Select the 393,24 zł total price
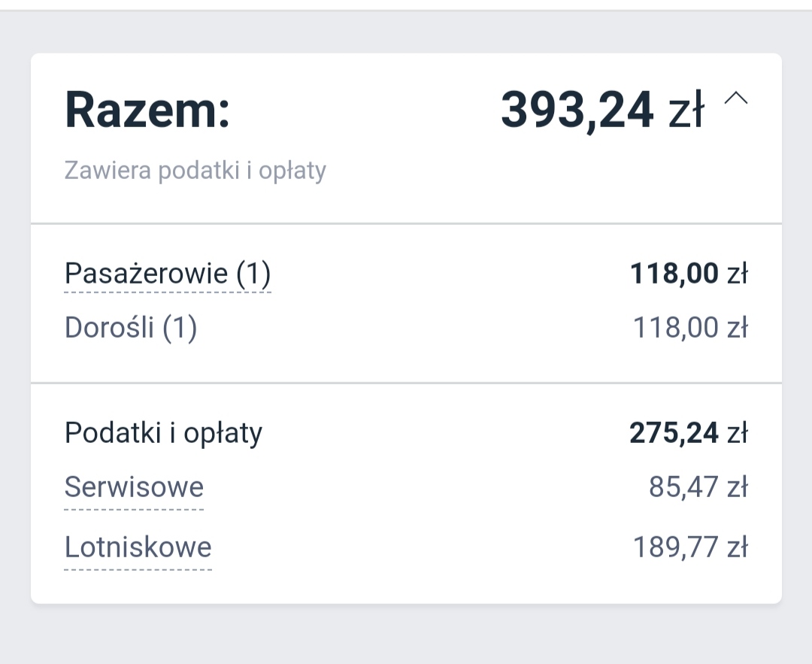The image size is (812, 664). pyautogui.click(x=602, y=109)
